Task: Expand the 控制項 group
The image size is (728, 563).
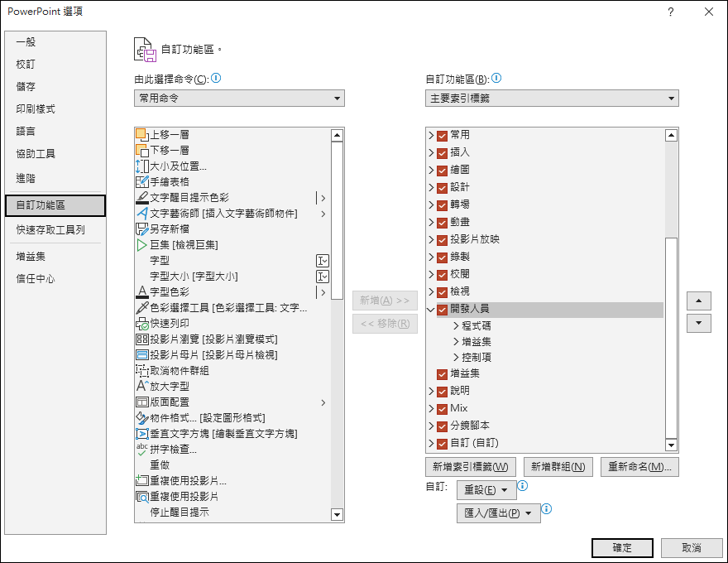Action: tap(456, 357)
